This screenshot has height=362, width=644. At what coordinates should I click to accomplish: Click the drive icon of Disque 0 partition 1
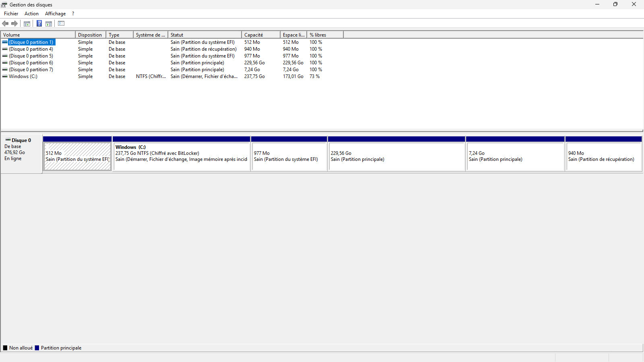[5, 42]
